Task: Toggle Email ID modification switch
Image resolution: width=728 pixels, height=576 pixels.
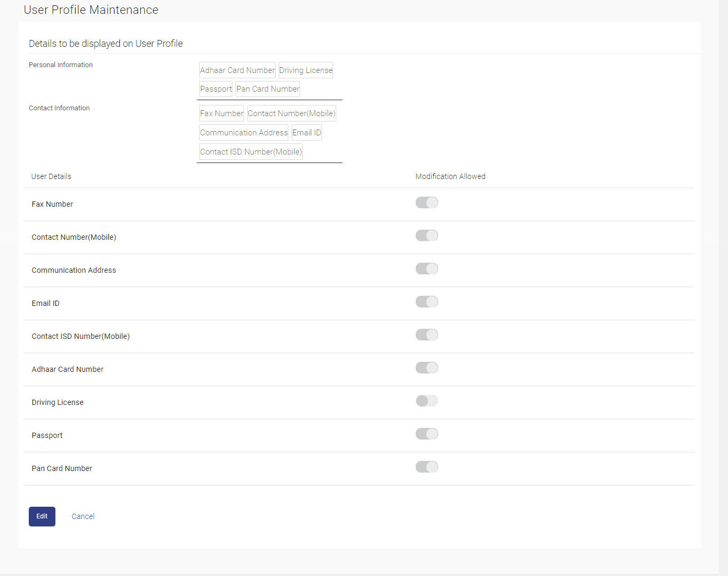Action: point(426,302)
